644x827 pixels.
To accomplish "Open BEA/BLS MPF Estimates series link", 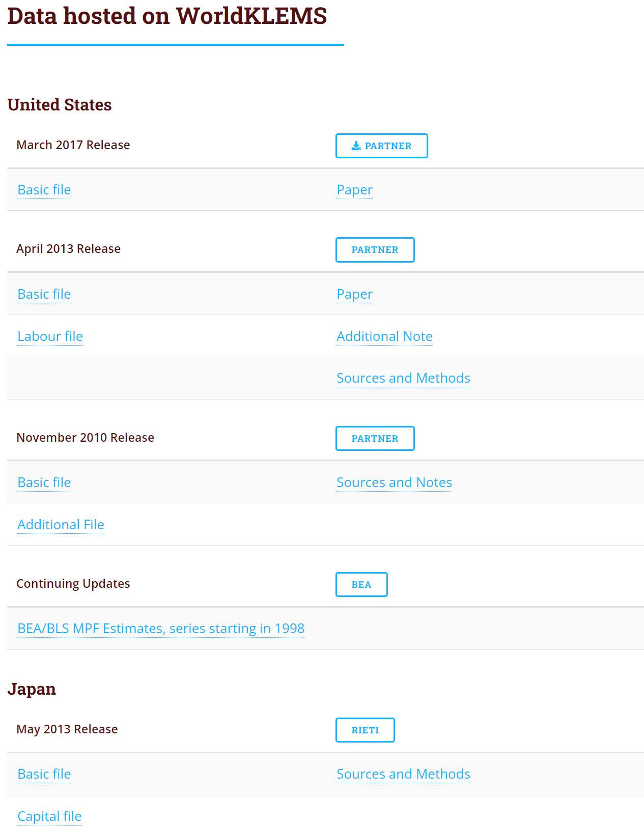I will (161, 629).
